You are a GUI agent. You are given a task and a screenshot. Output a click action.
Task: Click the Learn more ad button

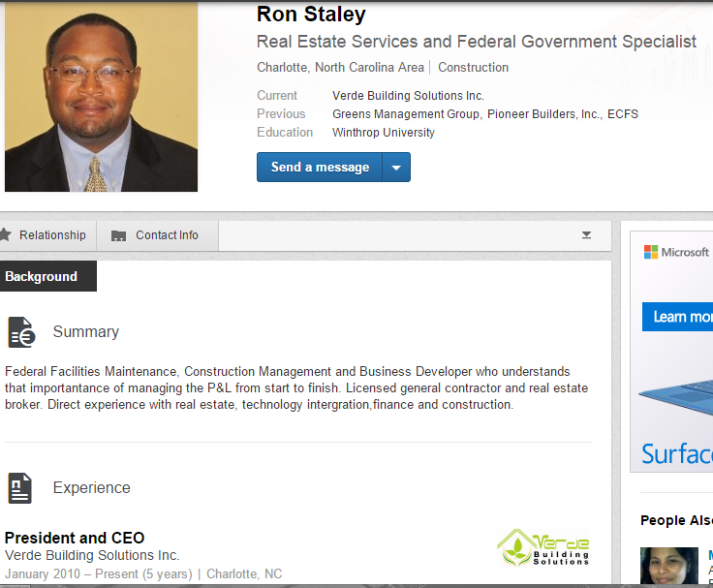[x=677, y=317]
